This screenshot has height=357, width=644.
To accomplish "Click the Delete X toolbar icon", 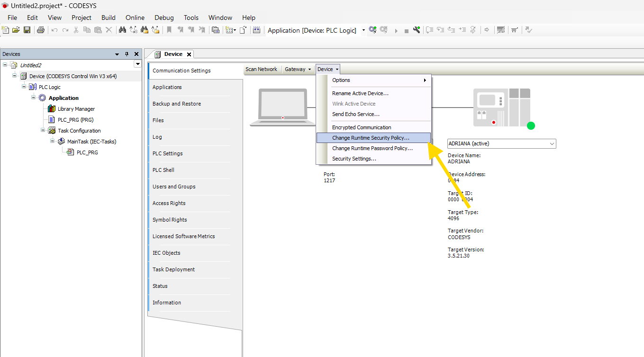I will point(109,30).
